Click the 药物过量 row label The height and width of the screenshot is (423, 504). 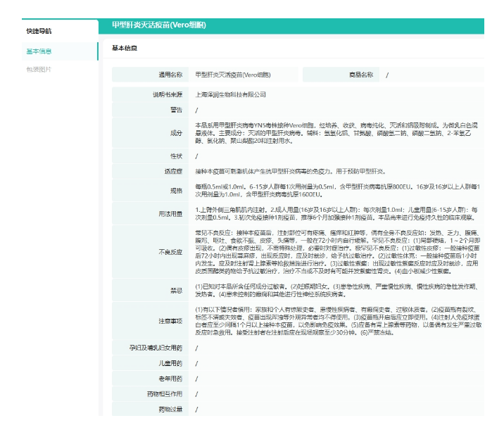click(170, 408)
